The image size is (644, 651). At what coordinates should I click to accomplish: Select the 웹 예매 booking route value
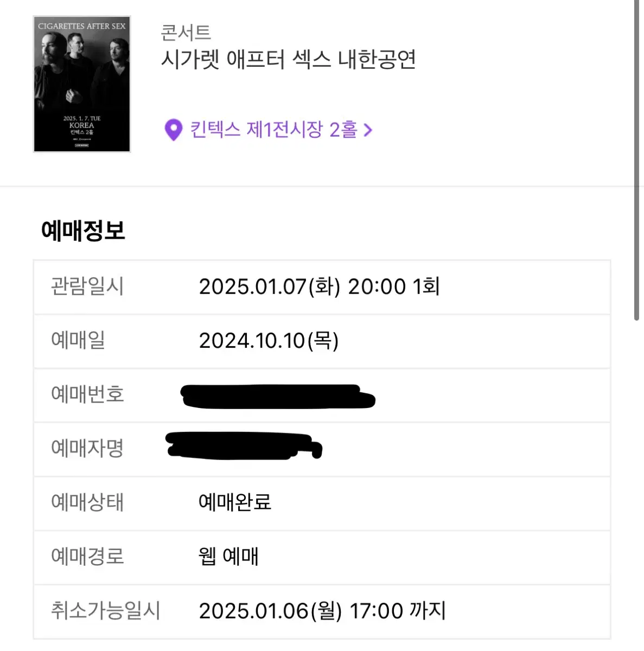click(x=228, y=556)
